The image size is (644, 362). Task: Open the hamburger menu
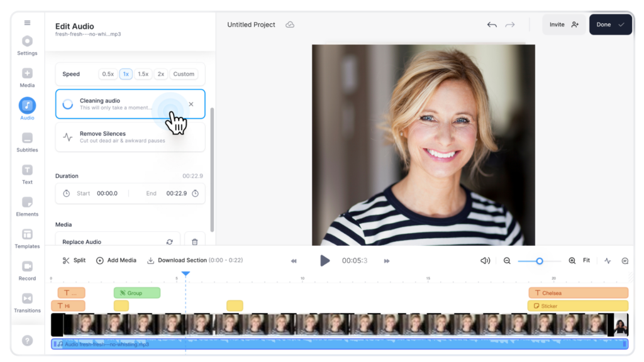pos(27,23)
